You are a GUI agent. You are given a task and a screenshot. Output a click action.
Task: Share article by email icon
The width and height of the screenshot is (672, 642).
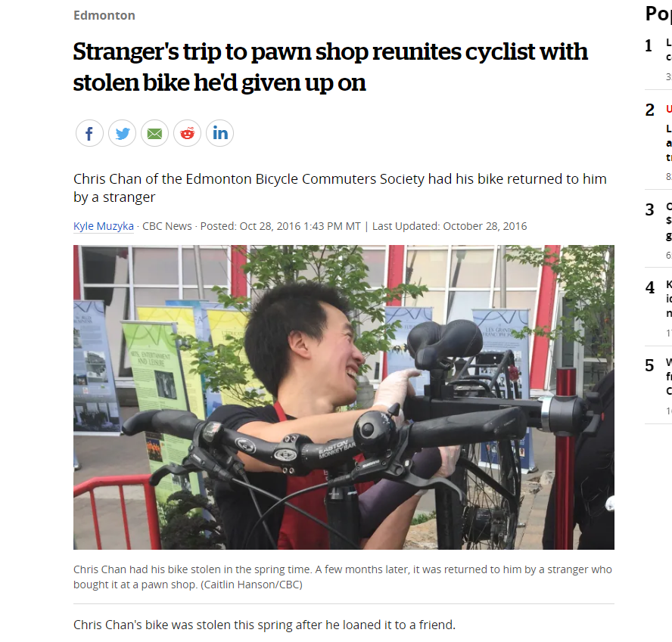point(154,133)
